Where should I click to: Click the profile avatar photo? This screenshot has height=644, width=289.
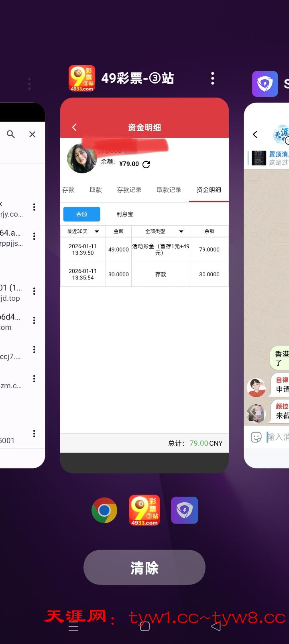pyautogui.click(x=82, y=159)
